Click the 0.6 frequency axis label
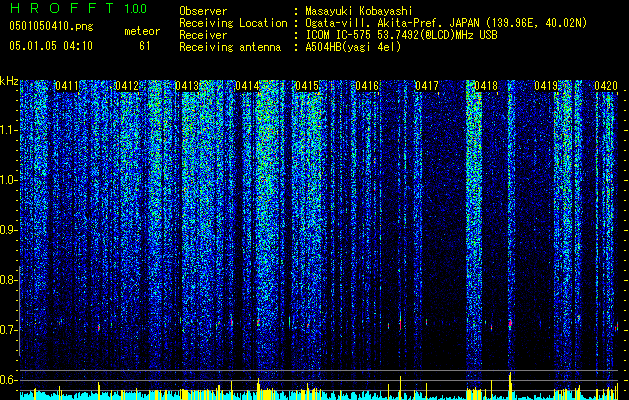The width and height of the screenshot is (629, 400). [8, 380]
